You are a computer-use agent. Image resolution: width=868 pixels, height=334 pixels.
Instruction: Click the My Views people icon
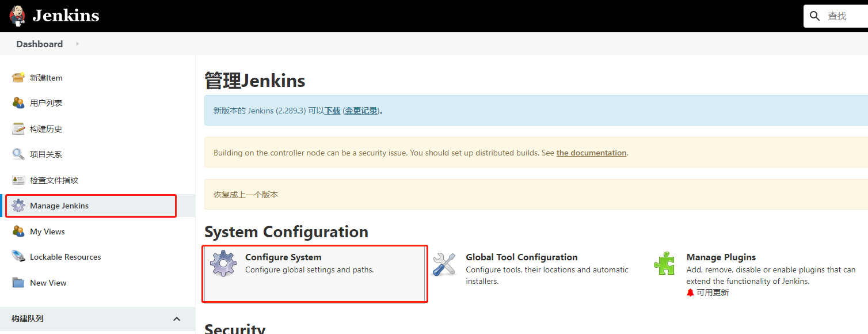(18, 231)
